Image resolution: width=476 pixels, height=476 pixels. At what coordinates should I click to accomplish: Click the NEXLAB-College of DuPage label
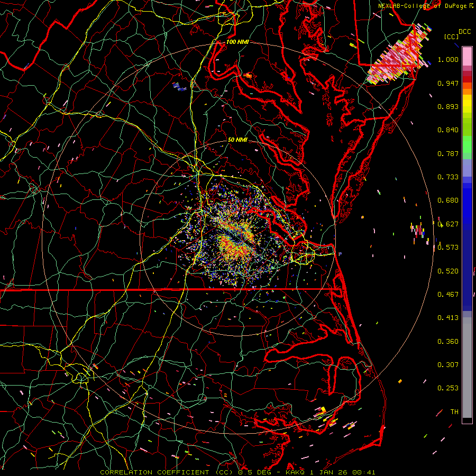pos(425,6)
